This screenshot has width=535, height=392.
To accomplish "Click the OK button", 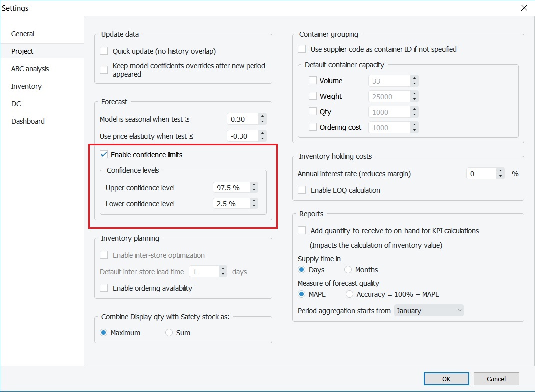I will point(446,379).
